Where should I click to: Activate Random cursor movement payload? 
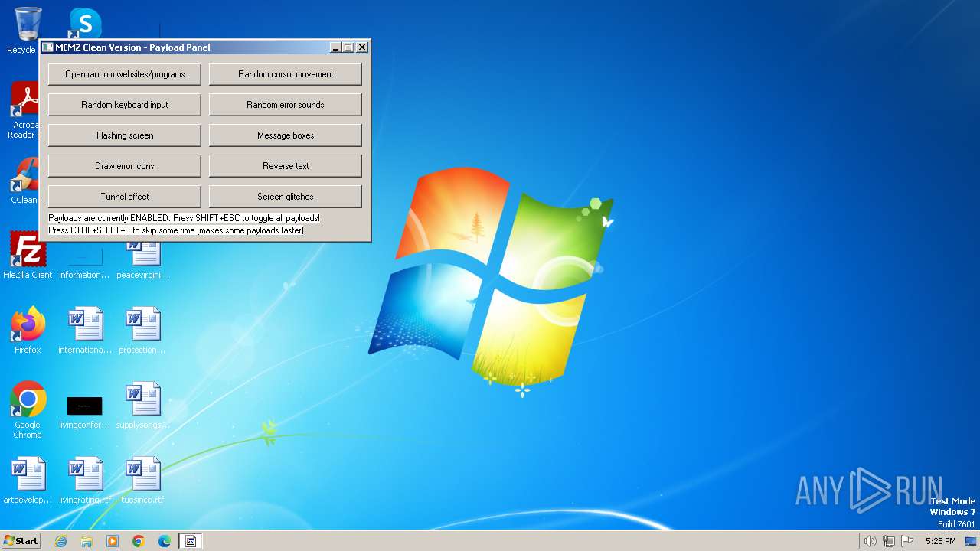coord(286,74)
